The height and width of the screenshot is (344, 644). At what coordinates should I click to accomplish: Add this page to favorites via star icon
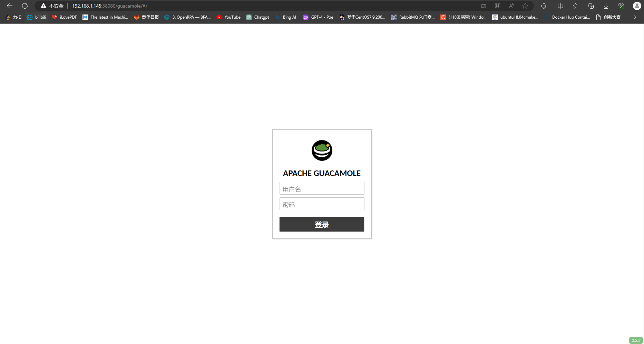525,6
